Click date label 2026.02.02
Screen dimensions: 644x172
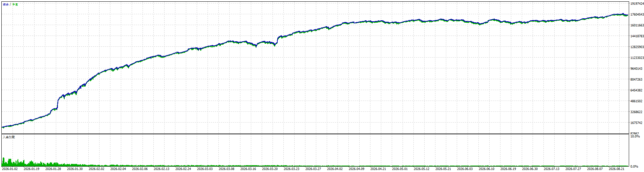point(96,169)
